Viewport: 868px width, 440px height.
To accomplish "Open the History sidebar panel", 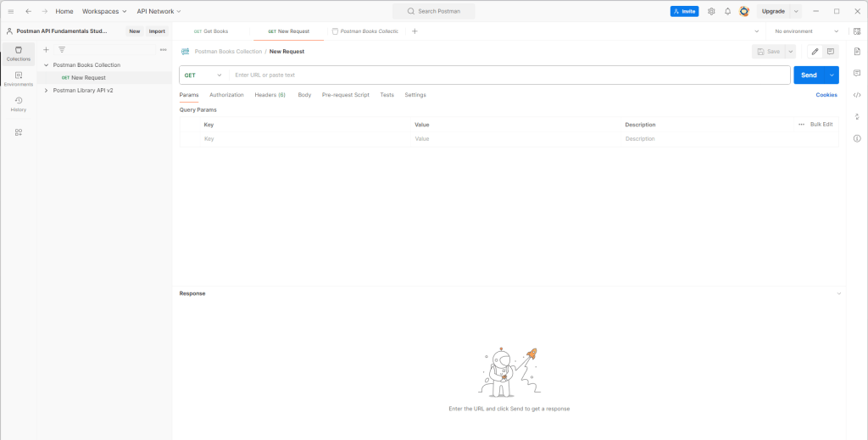I will pos(19,104).
